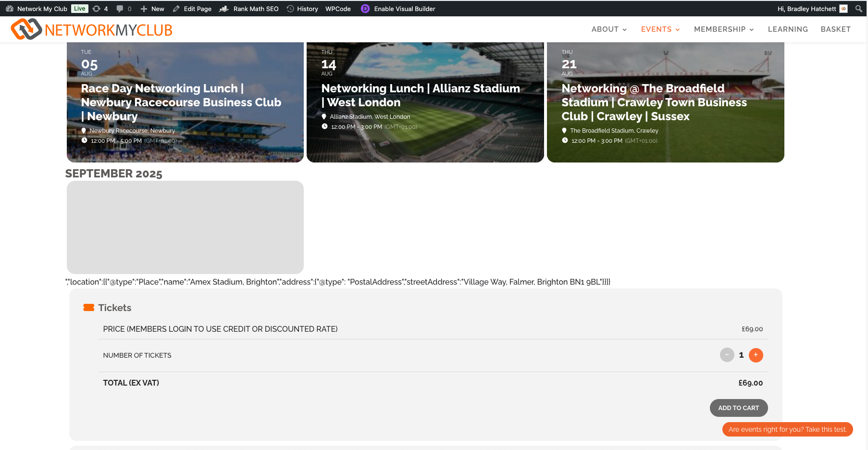This screenshot has width=868, height=450.
Task: Click "Are events right for you?" button
Action: coord(787,429)
